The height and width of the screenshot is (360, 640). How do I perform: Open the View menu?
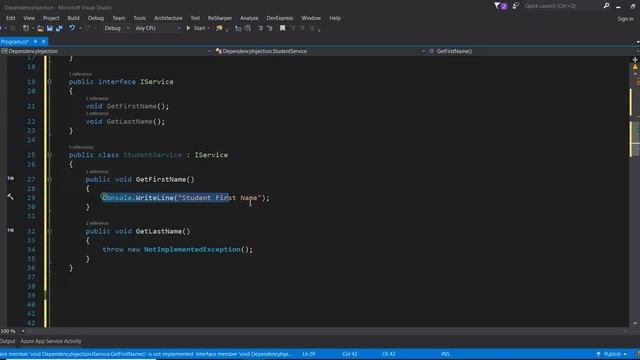coord(29,18)
